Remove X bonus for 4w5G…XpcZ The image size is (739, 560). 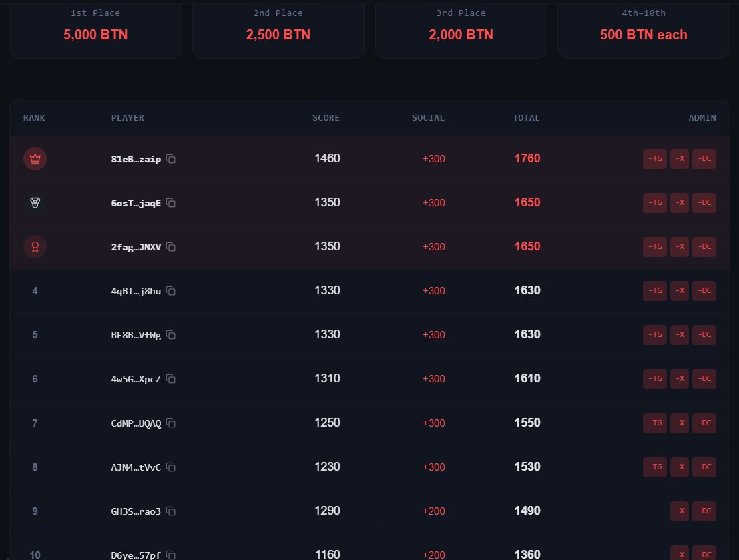point(680,379)
